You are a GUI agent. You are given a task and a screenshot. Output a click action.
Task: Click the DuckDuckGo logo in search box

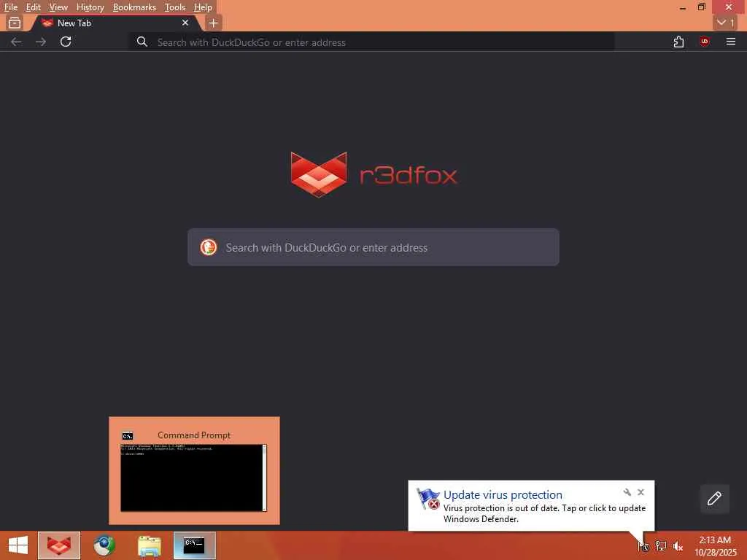pos(209,247)
